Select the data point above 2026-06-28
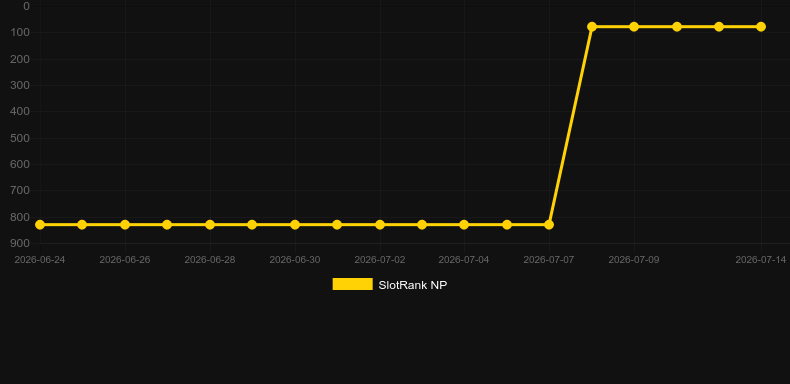 point(210,224)
